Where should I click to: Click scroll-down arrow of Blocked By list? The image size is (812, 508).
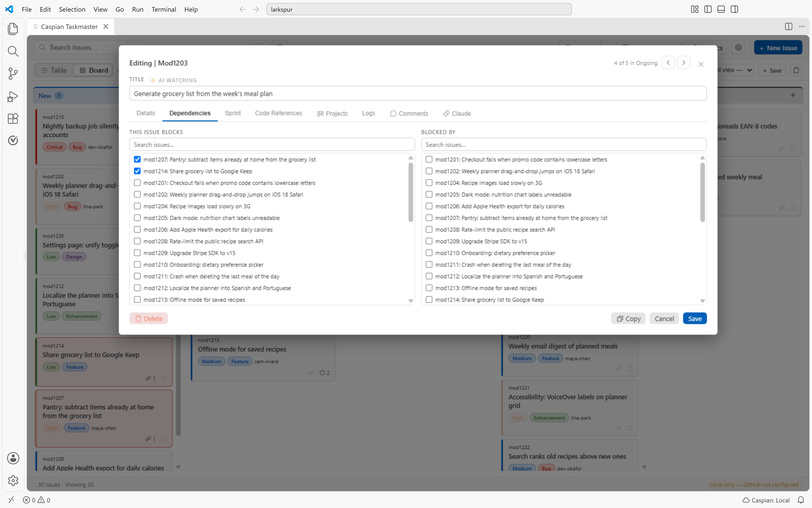tap(702, 301)
